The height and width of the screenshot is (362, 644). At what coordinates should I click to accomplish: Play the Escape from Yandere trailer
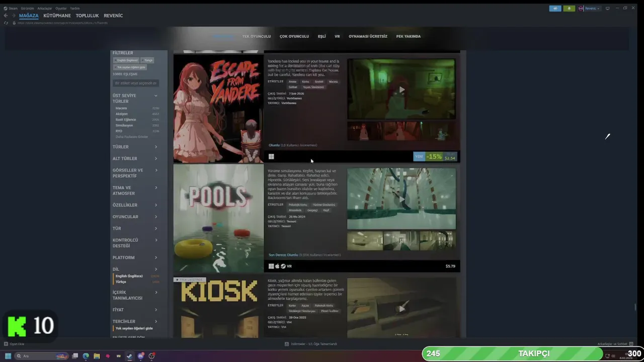401,89
